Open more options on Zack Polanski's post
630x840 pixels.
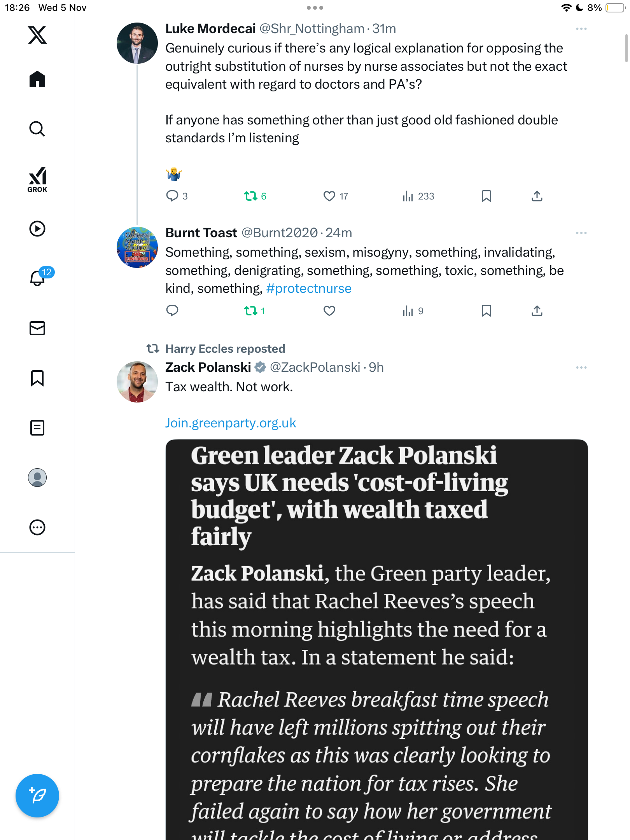(x=581, y=367)
